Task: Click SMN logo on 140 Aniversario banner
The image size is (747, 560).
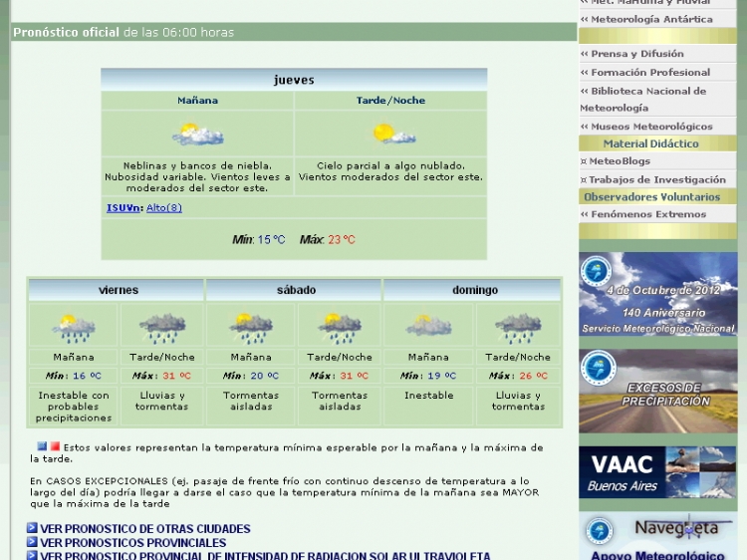Action: (x=596, y=272)
